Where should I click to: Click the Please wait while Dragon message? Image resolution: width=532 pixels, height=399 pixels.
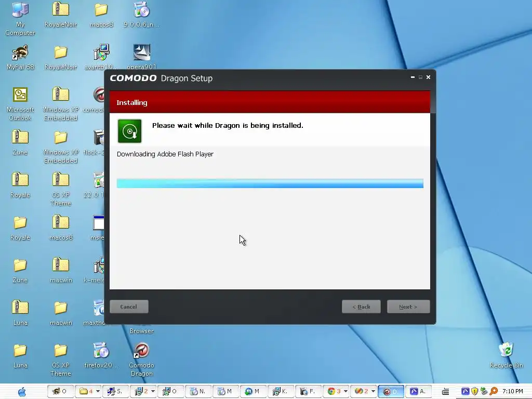228,125
